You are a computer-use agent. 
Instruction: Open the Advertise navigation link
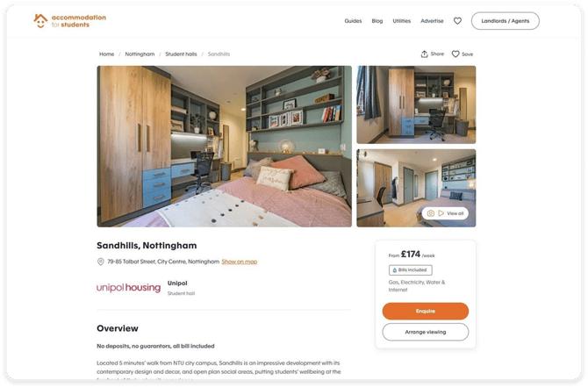pyautogui.click(x=432, y=21)
